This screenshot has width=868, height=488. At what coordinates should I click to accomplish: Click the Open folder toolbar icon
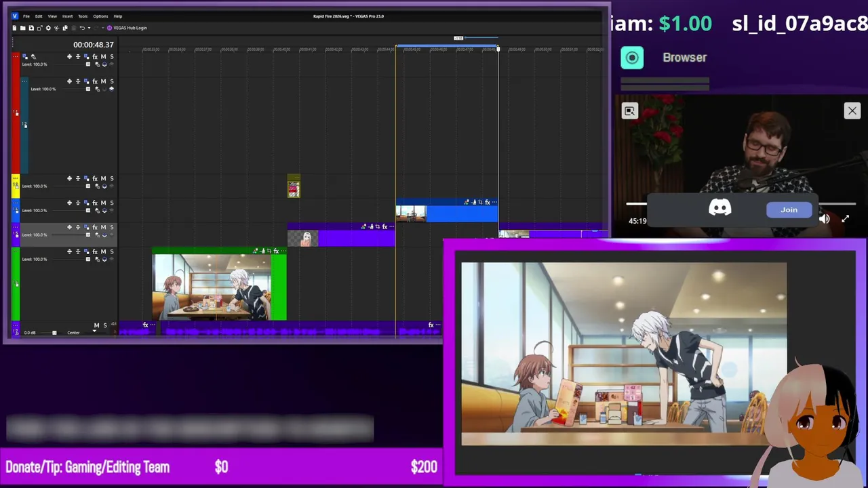(23, 28)
